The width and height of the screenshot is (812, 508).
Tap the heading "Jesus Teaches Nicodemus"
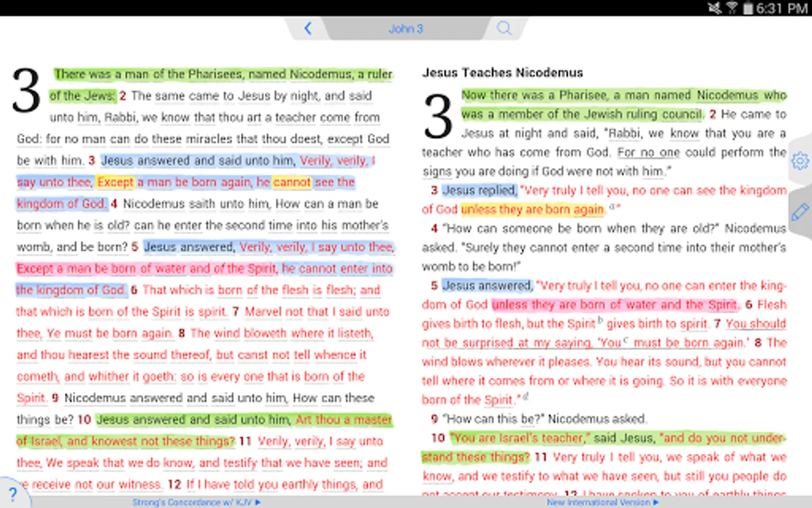coord(502,73)
